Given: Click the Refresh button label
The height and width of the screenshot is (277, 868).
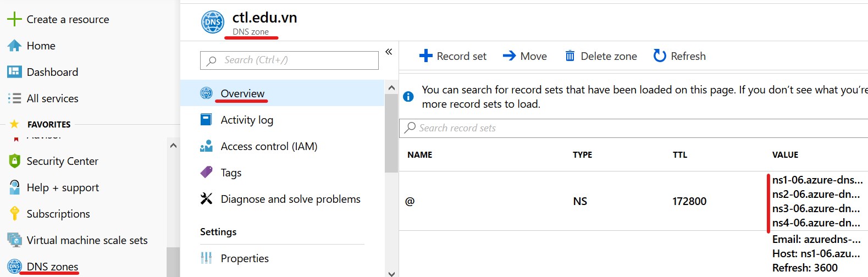Looking at the screenshot, I should click(688, 56).
